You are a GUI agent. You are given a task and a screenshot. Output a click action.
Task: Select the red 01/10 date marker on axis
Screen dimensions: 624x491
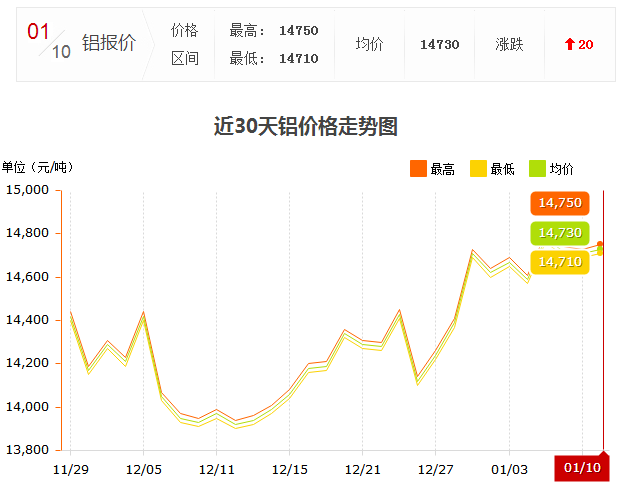click(581, 467)
